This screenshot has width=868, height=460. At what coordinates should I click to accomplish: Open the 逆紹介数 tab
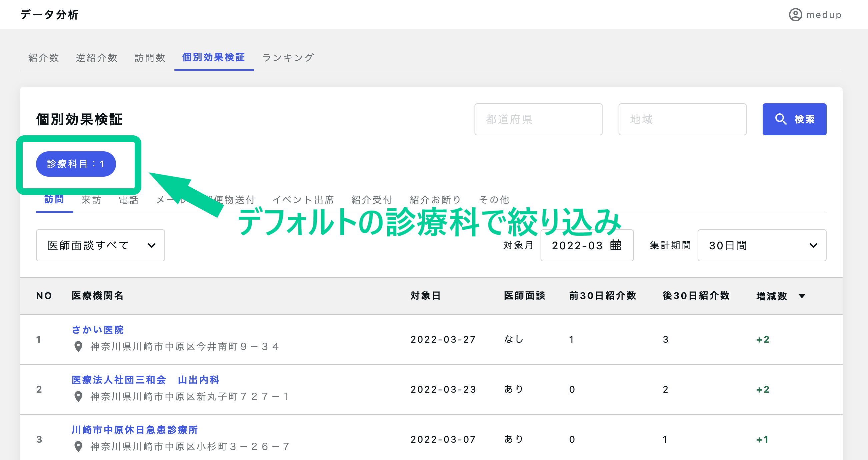click(97, 58)
